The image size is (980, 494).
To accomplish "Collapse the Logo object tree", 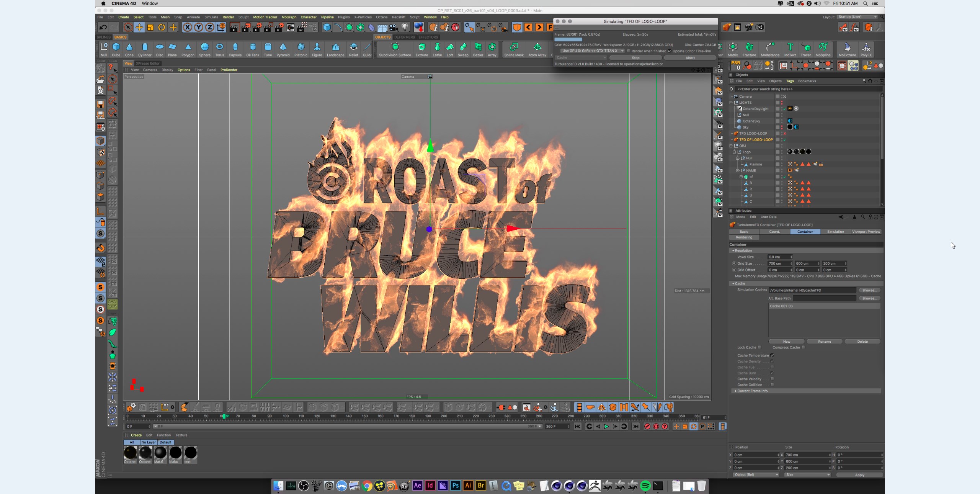I will coord(734,152).
